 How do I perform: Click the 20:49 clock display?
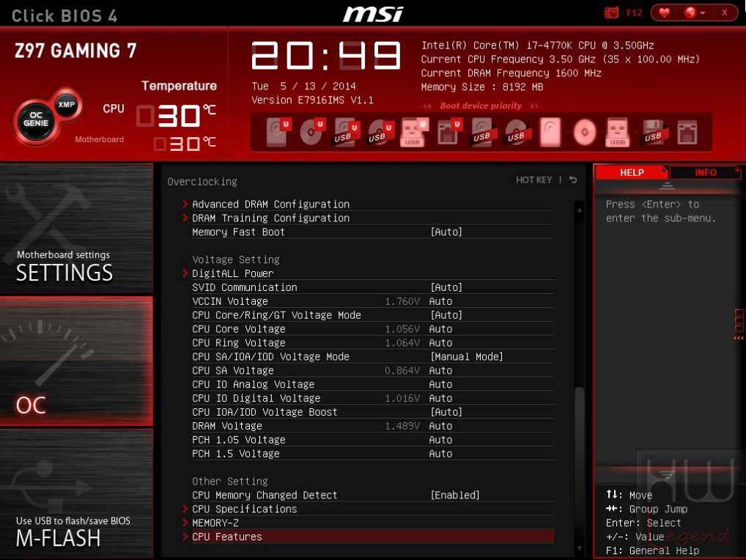tap(326, 55)
